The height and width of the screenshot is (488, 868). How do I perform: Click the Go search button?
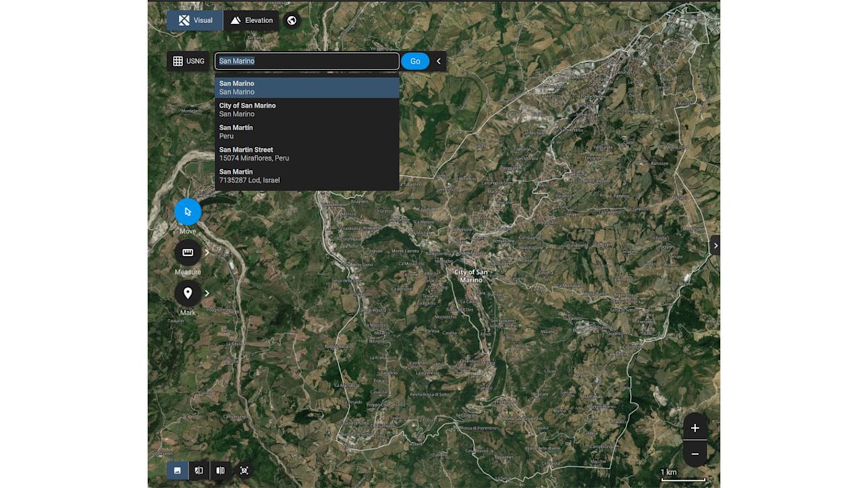(414, 61)
